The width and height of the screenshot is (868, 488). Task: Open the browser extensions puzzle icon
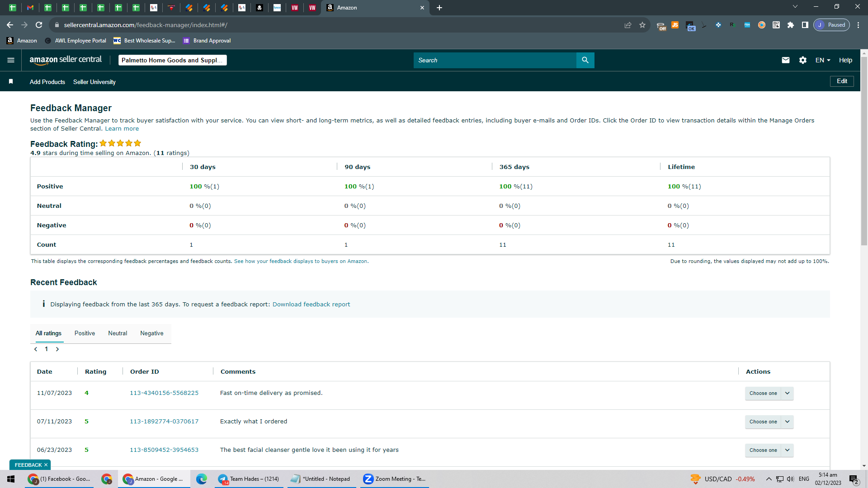tap(791, 25)
